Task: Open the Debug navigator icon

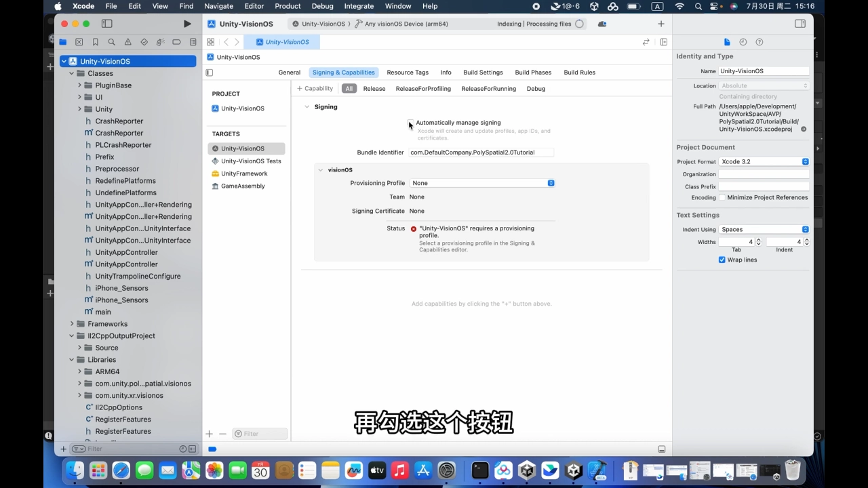Action: point(160,42)
